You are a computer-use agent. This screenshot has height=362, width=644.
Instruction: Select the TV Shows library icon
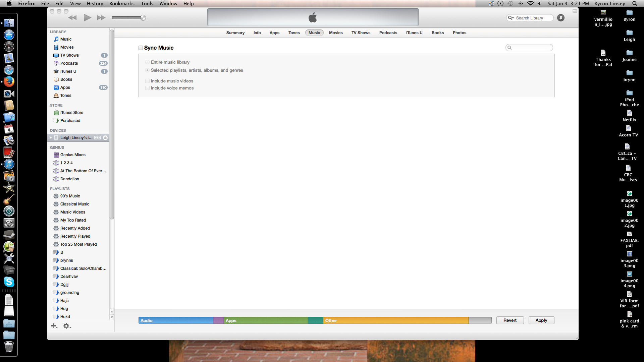[56, 55]
